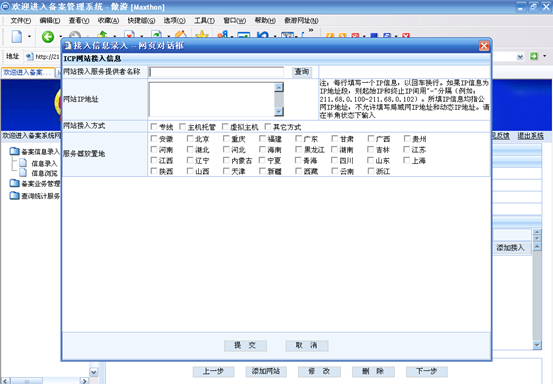Close the 接入信息录入 dialog
Screen dimensions: 553x384
coord(484,45)
